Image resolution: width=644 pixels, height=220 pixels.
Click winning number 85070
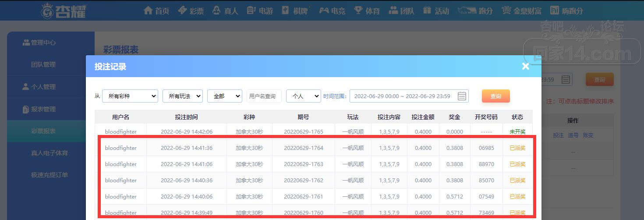click(486, 180)
